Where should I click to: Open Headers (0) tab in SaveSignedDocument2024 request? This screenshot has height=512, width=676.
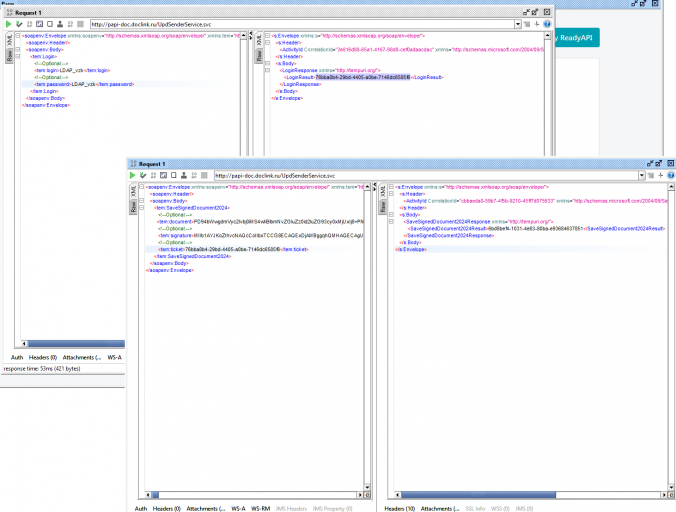(166, 509)
